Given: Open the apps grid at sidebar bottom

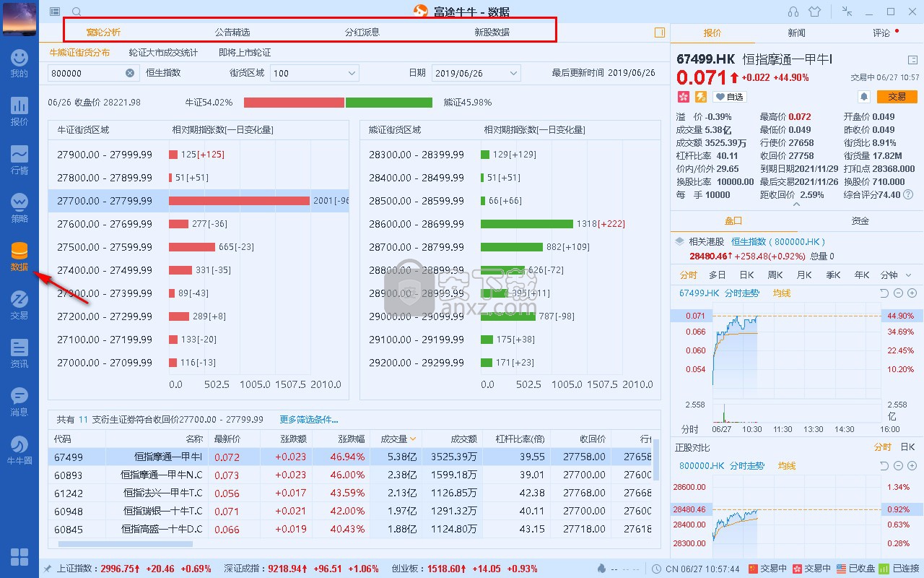Looking at the screenshot, I should [x=19, y=557].
